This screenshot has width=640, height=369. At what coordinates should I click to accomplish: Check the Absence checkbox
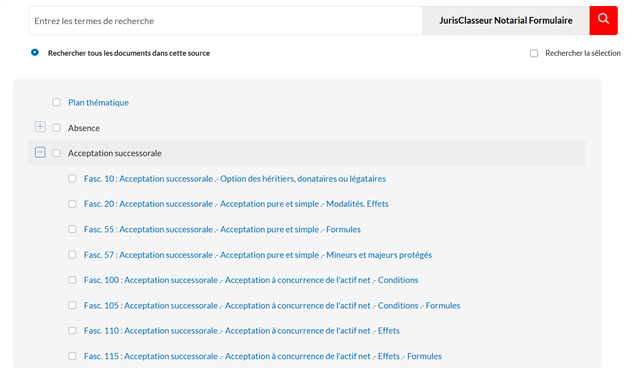[x=56, y=128]
